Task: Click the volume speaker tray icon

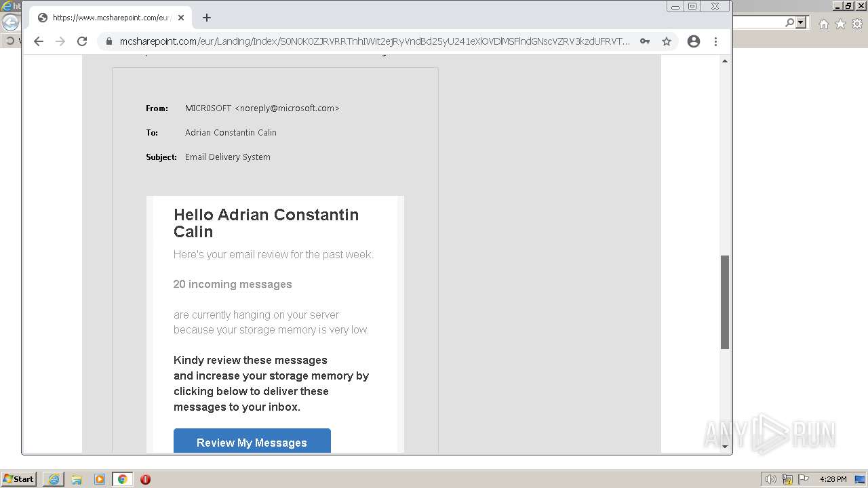Action: 771,479
